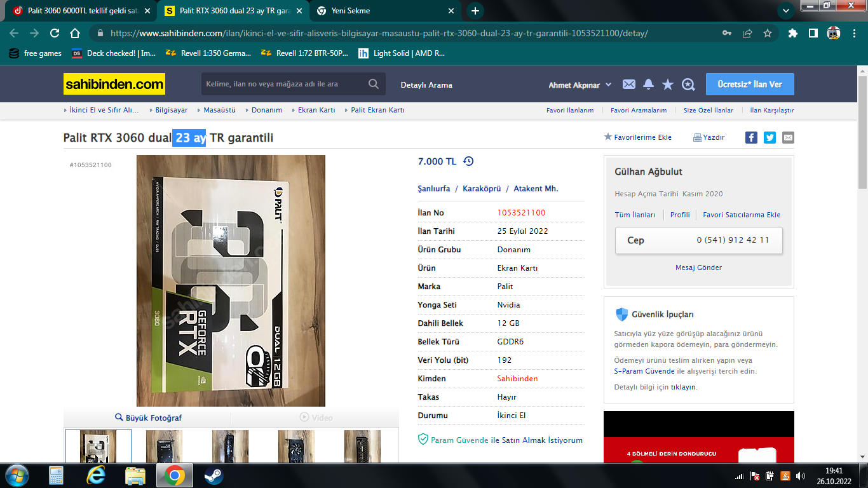Share the listing by email icon
Image resolution: width=868 pixels, height=488 pixels.
tap(788, 137)
